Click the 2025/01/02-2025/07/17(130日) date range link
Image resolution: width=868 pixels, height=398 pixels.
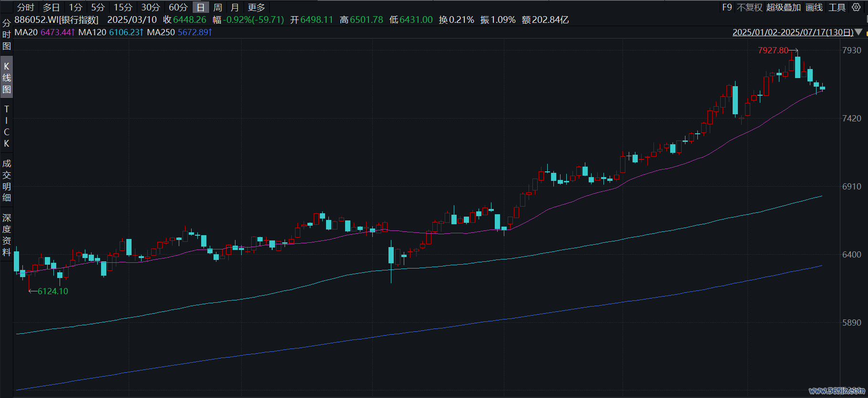point(793,32)
